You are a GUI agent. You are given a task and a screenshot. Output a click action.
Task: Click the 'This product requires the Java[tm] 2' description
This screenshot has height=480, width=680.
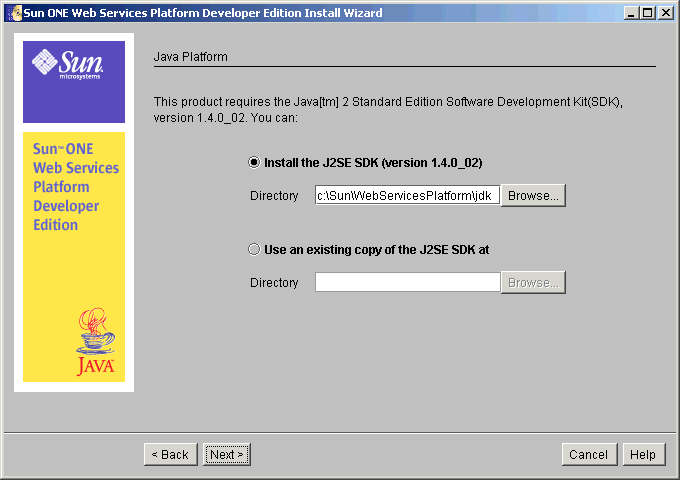388,110
